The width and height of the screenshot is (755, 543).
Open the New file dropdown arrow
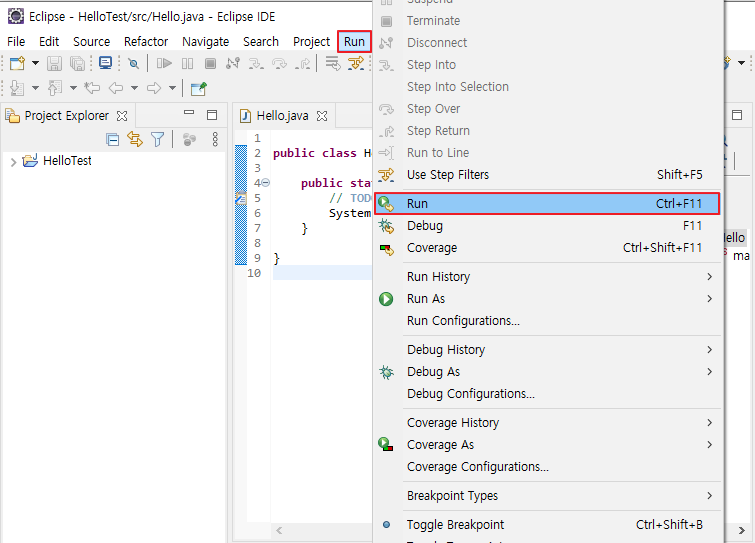(35, 63)
